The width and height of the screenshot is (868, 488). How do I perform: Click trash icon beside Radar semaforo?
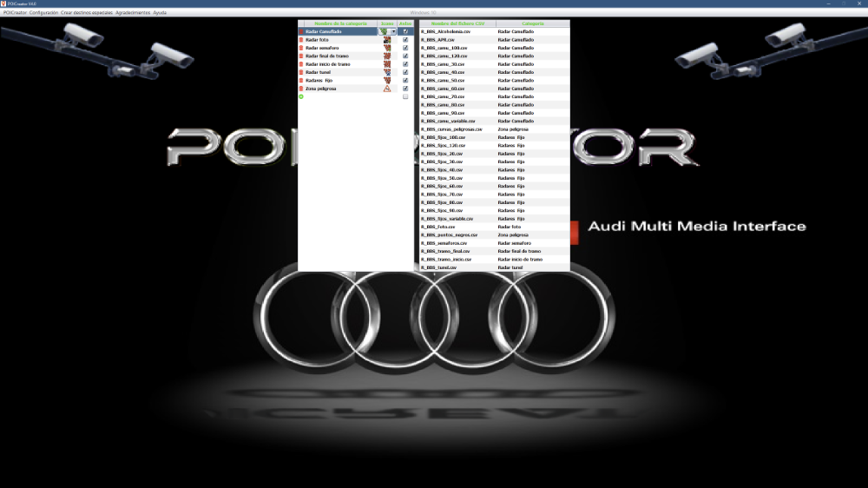[301, 48]
